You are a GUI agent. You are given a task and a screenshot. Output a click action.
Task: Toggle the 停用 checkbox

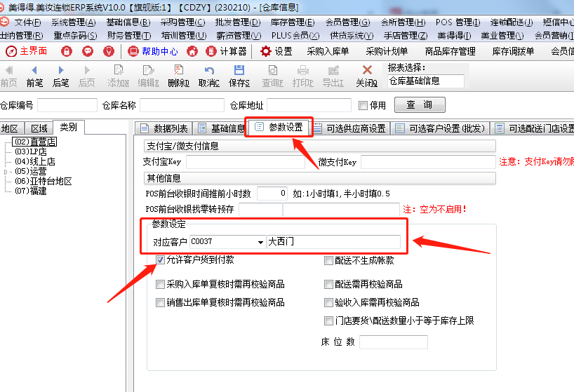point(363,106)
